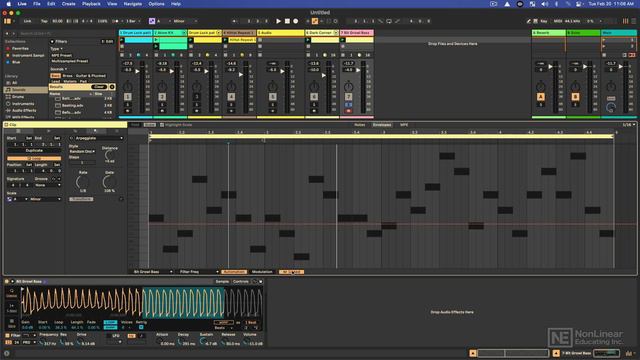Launch first clip in 2 Atom Kit track
This screenshot has width=640, height=360.
[x=156, y=40]
